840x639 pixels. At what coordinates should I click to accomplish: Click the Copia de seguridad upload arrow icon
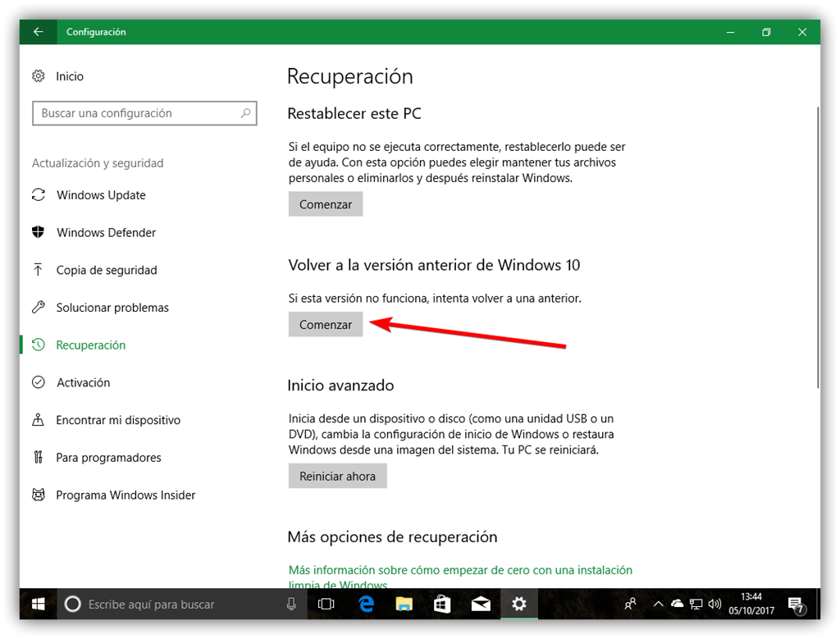click(x=38, y=269)
